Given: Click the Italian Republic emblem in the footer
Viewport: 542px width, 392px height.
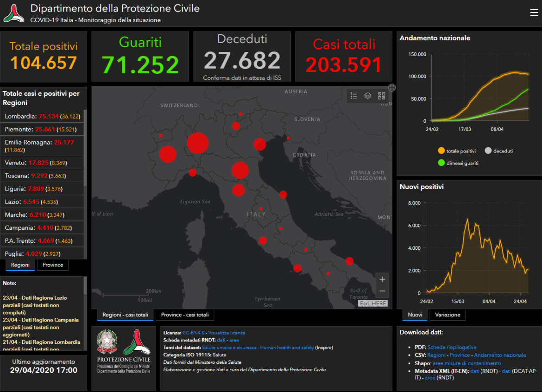Looking at the screenshot, I should (107, 341).
